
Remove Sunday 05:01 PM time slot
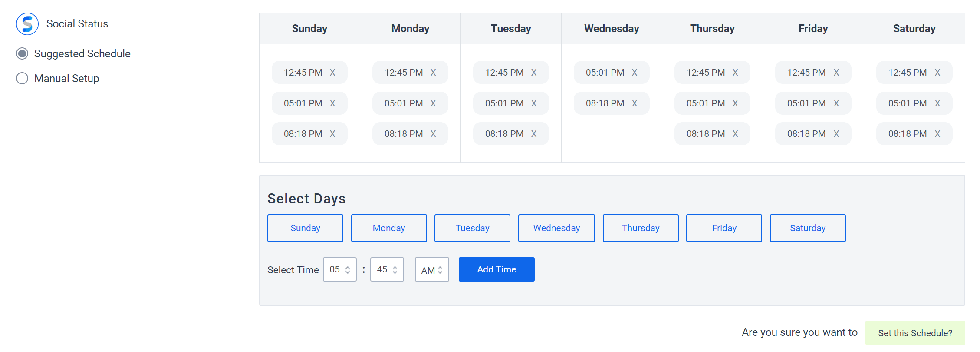(332, 103)
